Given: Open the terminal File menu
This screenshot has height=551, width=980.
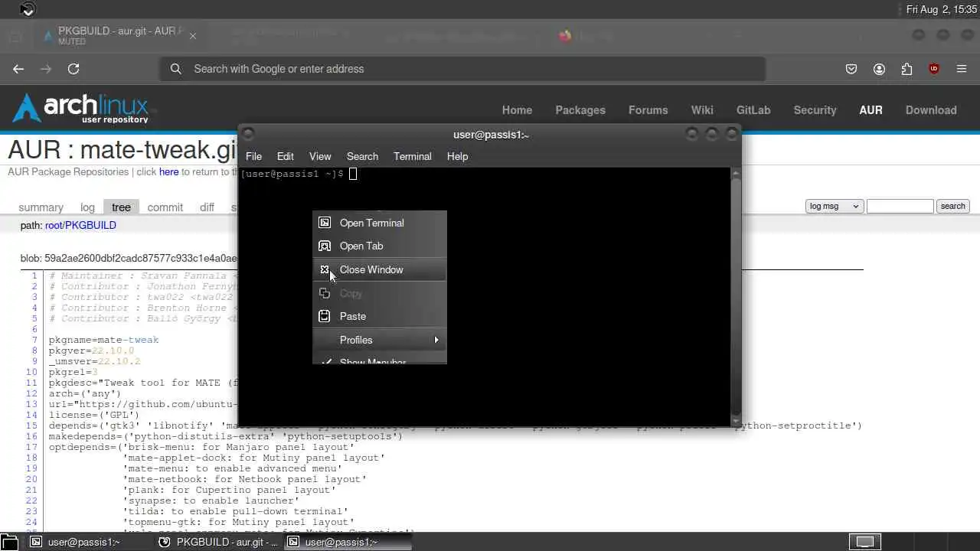Looking at the screenshot, I should click(x=253, y=156).
